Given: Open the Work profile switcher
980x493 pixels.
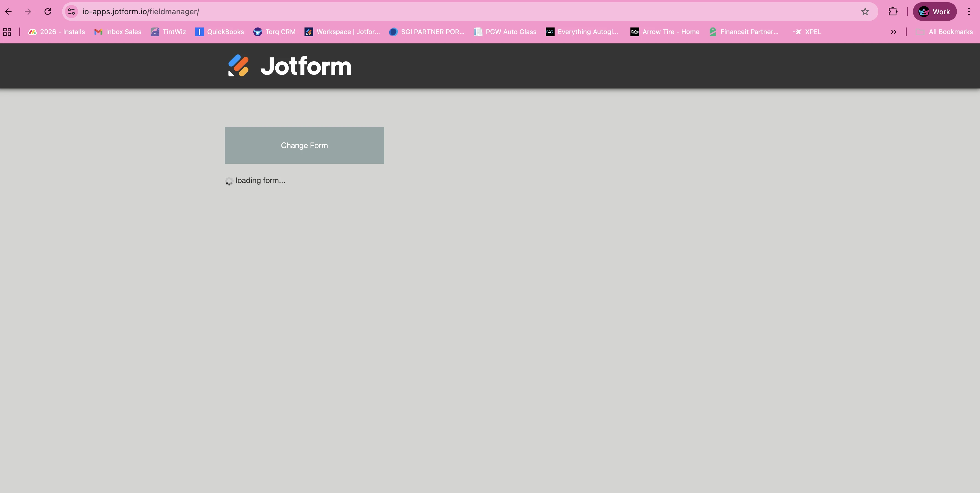Looking at the screenshot, I should pyautogui.click(x=935, y=12).
